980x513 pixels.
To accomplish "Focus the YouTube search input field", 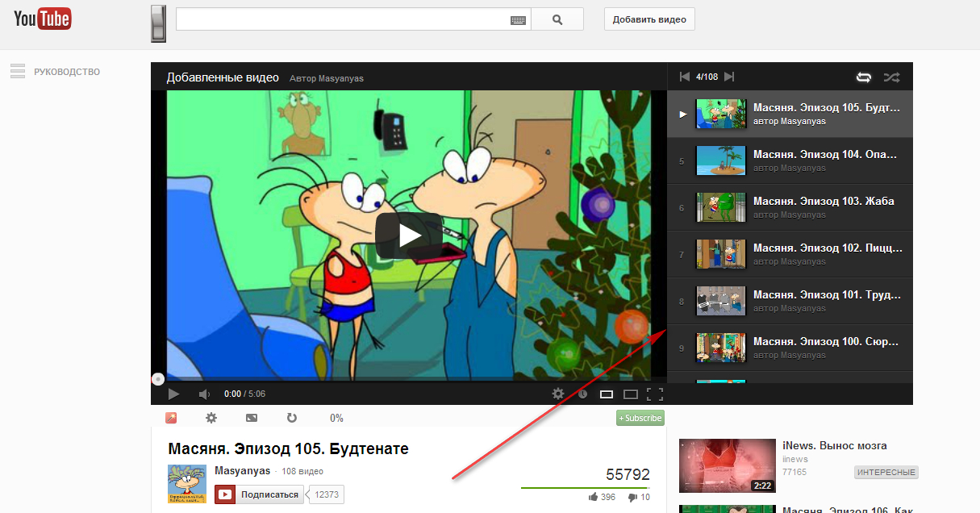I will pyautogui.click(x=343, y=19).
